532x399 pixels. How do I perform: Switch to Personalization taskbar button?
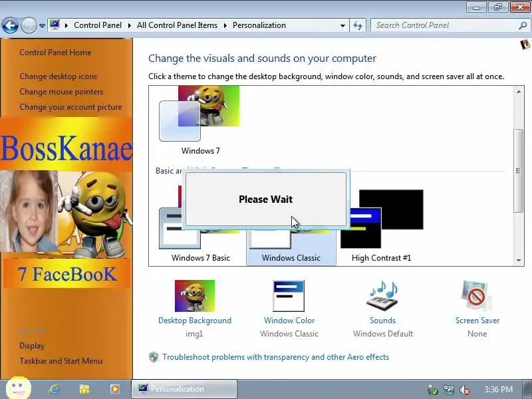pyautogui.click(x=184, y=389)
